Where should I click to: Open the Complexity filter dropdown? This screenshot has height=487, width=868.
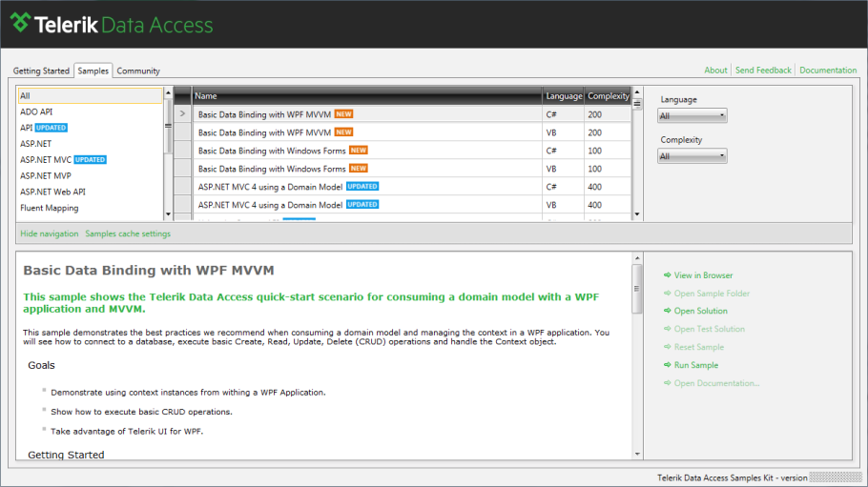point(692,156)
